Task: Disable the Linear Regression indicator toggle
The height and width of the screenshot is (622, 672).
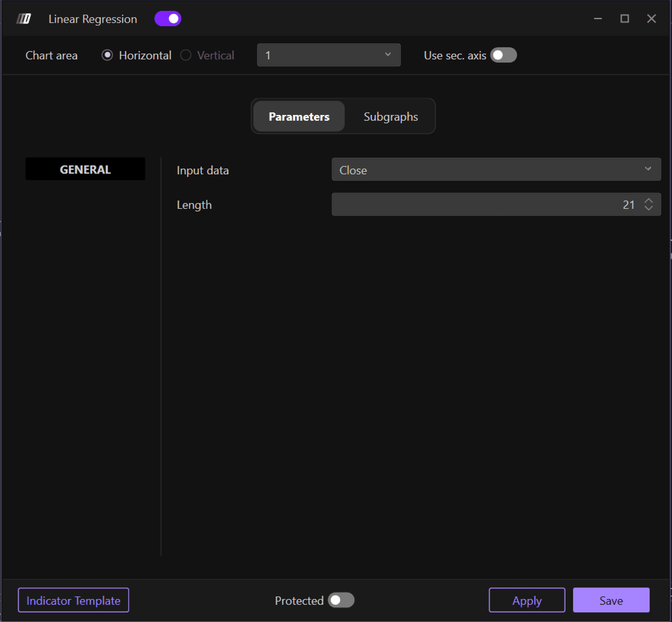Action: click(168, 19)
